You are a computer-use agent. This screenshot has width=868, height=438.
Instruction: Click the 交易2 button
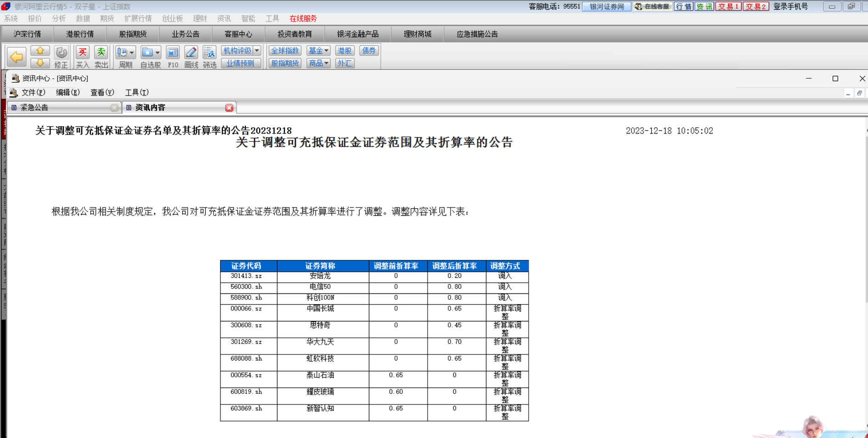[756, 6]
